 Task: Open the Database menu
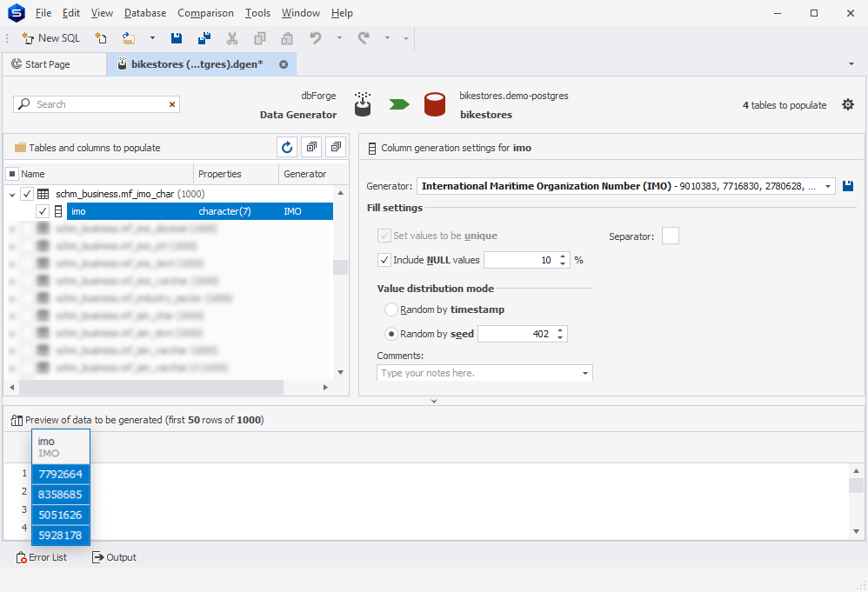click(x=145, y=13)
